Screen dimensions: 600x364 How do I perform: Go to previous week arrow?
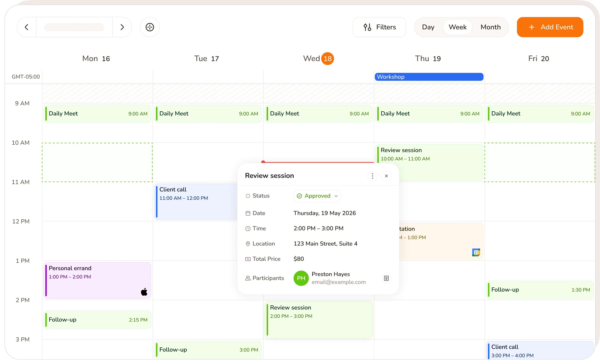[x=27, y=27]
